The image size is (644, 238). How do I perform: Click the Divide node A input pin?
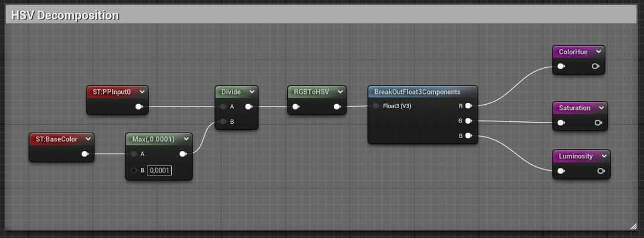(223, 107)
